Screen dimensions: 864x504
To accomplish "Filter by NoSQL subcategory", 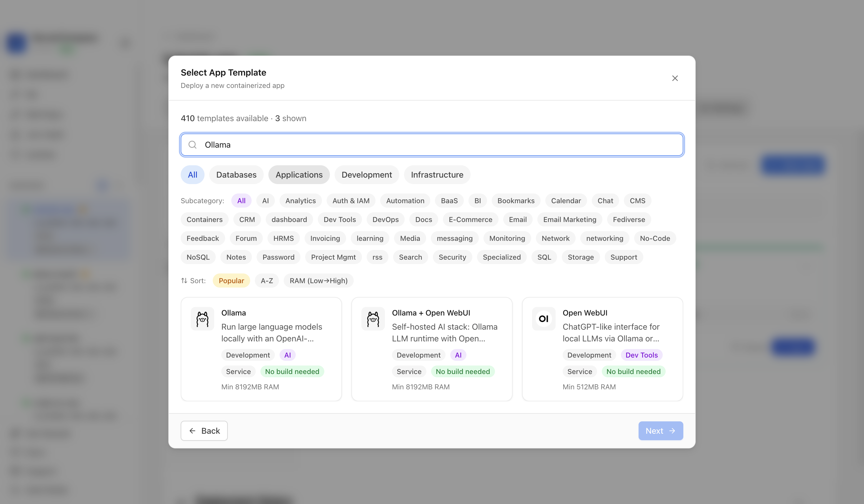I will tap(198, 257).
